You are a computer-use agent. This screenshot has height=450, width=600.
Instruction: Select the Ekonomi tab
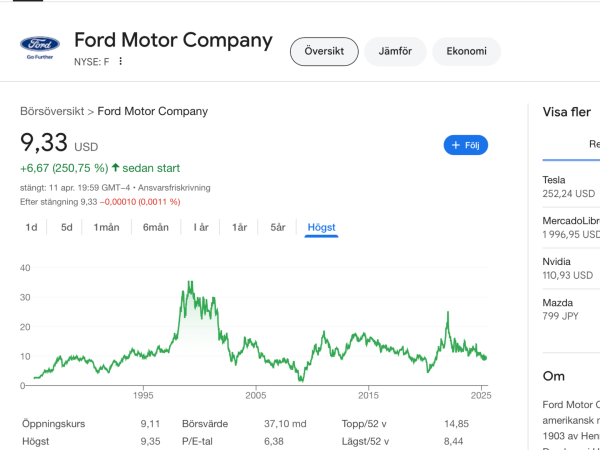point(466,52)
